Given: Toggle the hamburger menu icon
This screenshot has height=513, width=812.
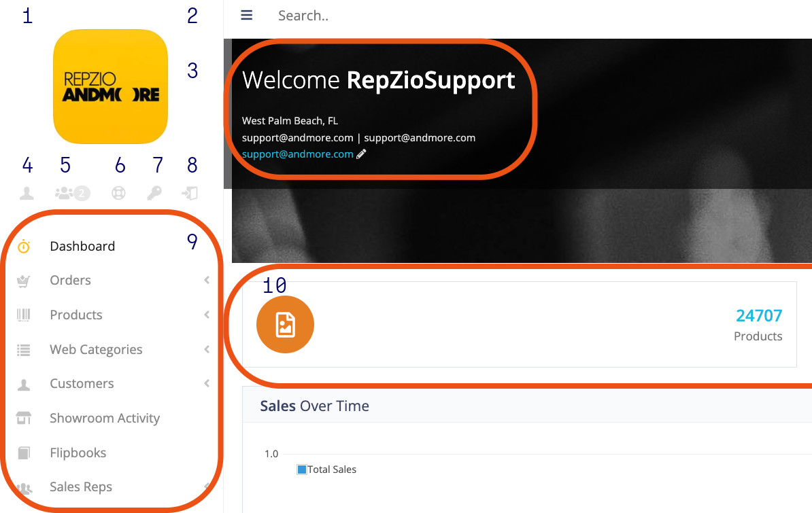Looking at the screenshot, I should click(x=246, y=16).
